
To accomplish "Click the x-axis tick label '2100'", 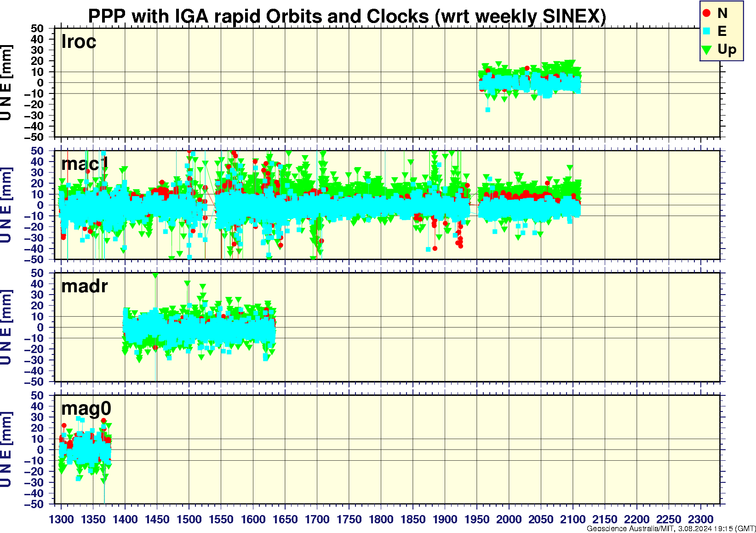I will (573, 519).
